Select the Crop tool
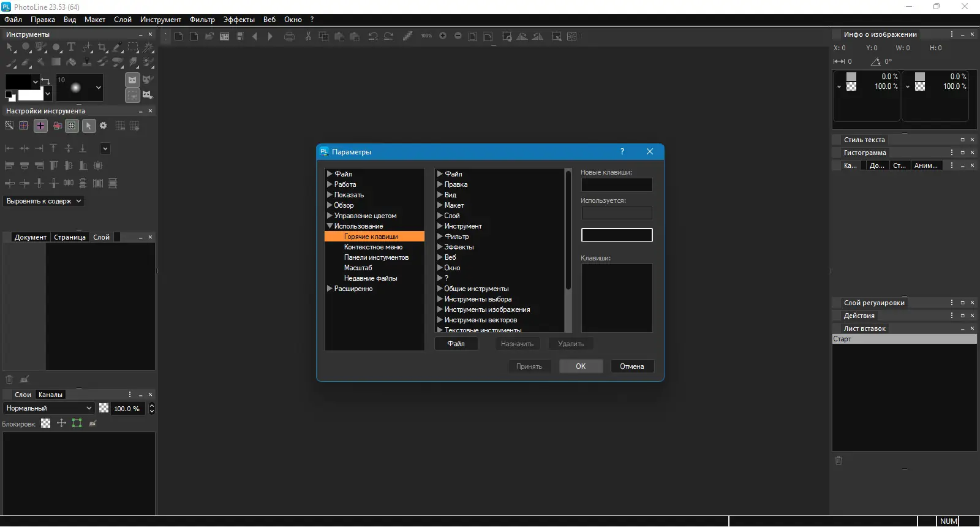The height and width of the screenshot is (527, 980). 102,47
